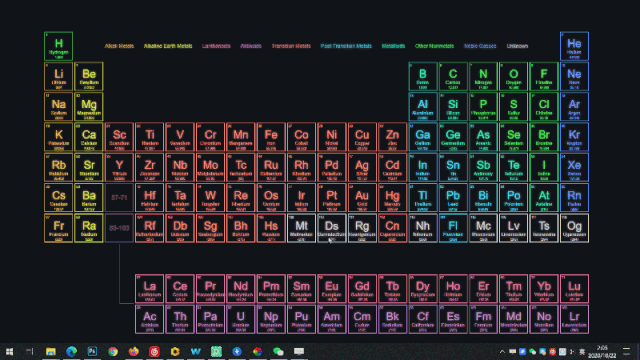Select the Hydrogen element tile

pyautogui.click(x=58, y=46)
